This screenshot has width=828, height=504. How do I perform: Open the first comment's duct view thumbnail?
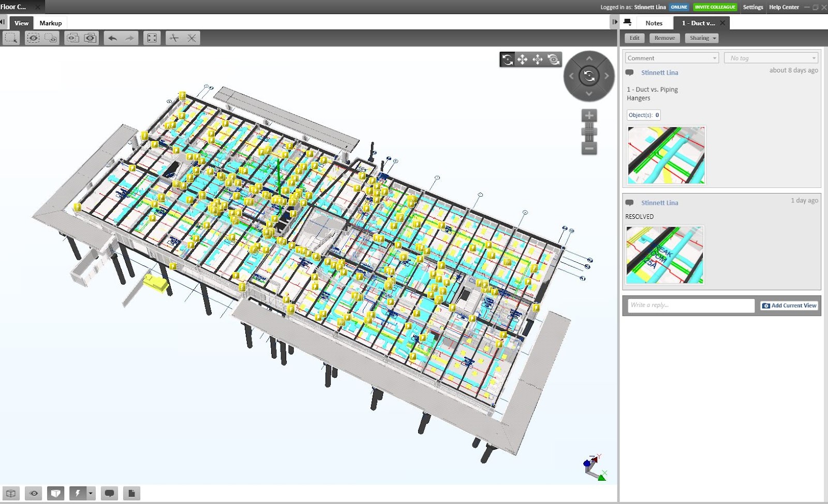pos(666,155)
